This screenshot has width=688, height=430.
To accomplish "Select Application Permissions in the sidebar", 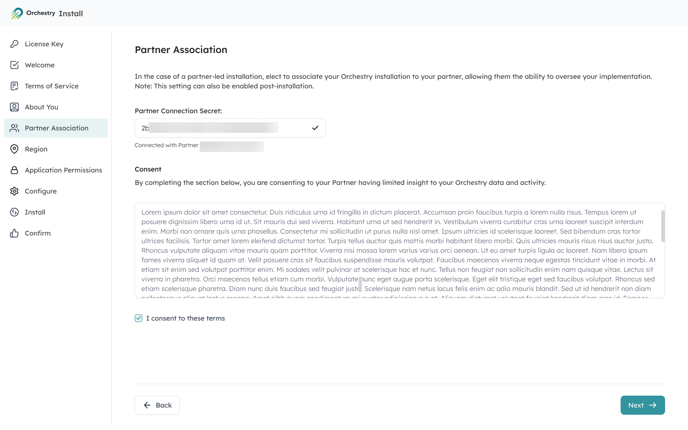I will (x=63, y=170).
